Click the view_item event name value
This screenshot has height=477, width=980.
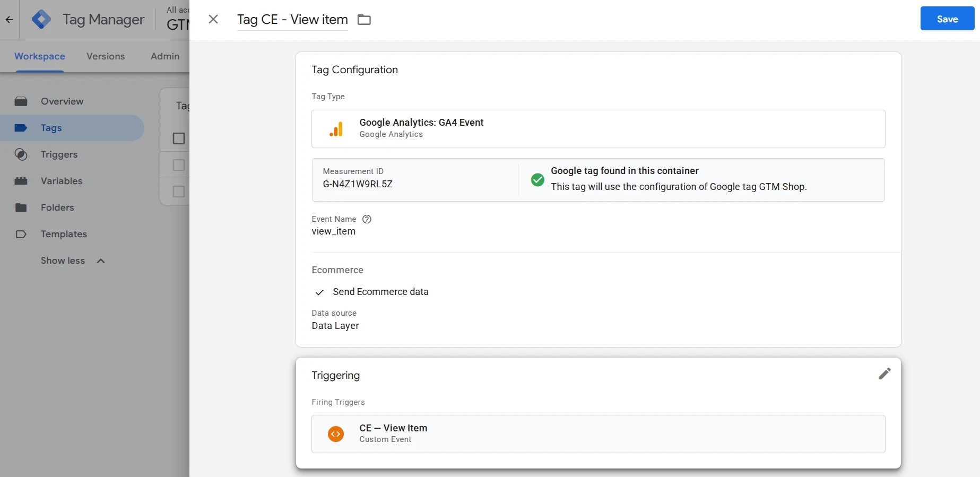(334, 231)
